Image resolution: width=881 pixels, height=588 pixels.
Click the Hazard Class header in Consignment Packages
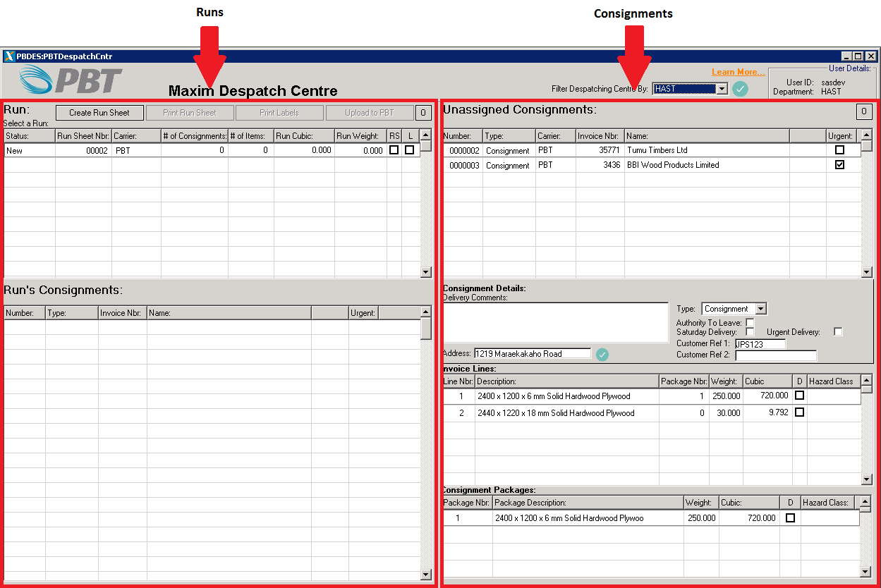tap(827, 503)
